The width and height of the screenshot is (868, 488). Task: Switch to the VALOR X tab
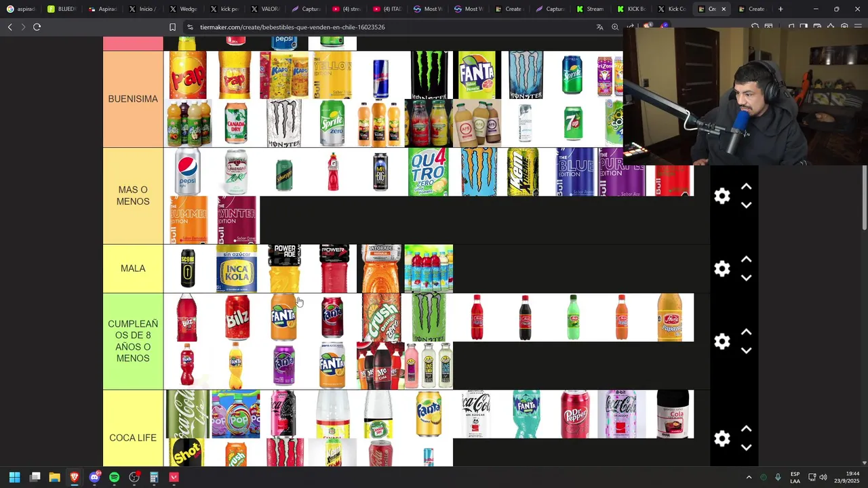[264, 9]
